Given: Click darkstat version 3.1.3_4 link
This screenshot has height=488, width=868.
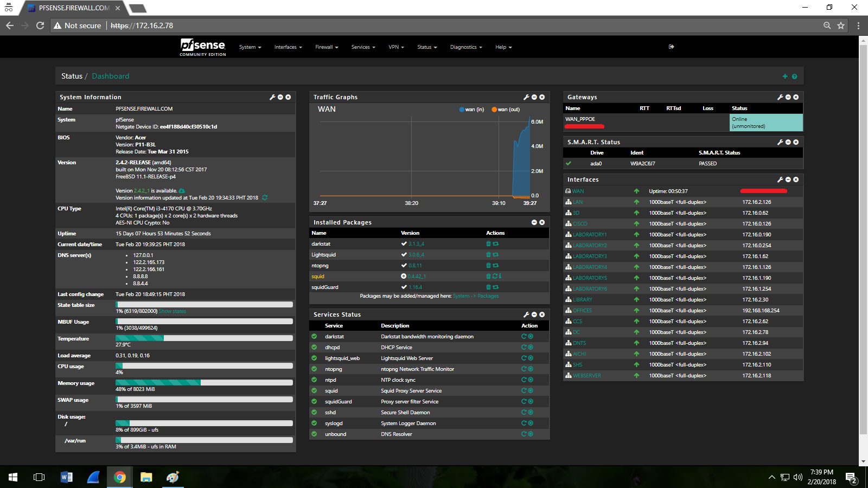Looking at the screenshot, I should click(x=417, y=244).
